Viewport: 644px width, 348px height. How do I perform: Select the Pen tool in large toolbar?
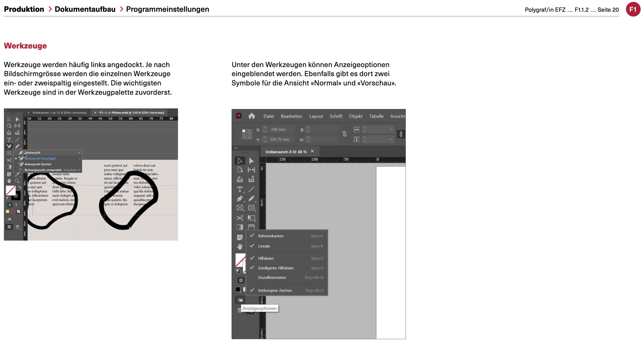pyautogui.click(x=240, y=199)
